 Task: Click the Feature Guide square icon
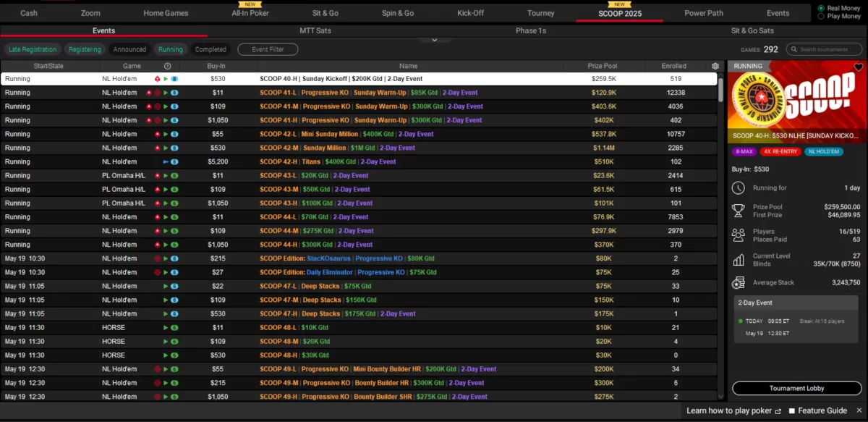792,410
